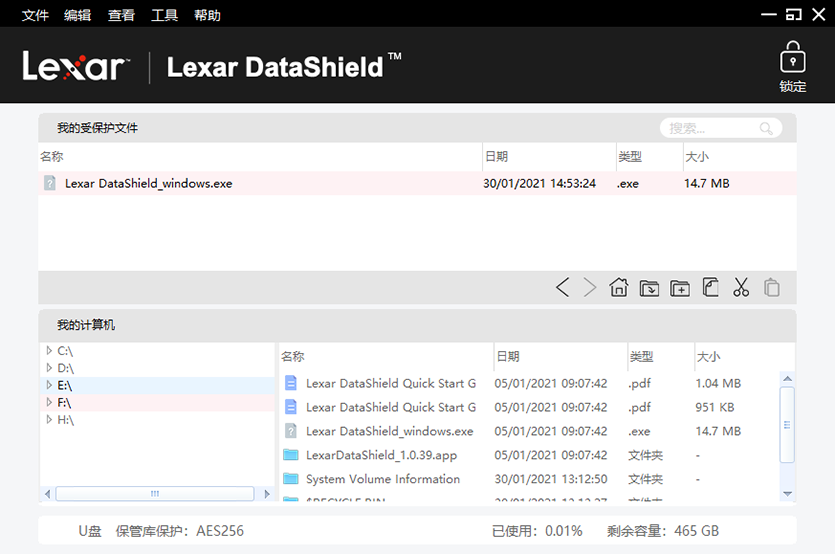Sort protected files by 大小 column
Image resolution: width=835 pixels, height=554 pixels.
[x=697, y=157]
